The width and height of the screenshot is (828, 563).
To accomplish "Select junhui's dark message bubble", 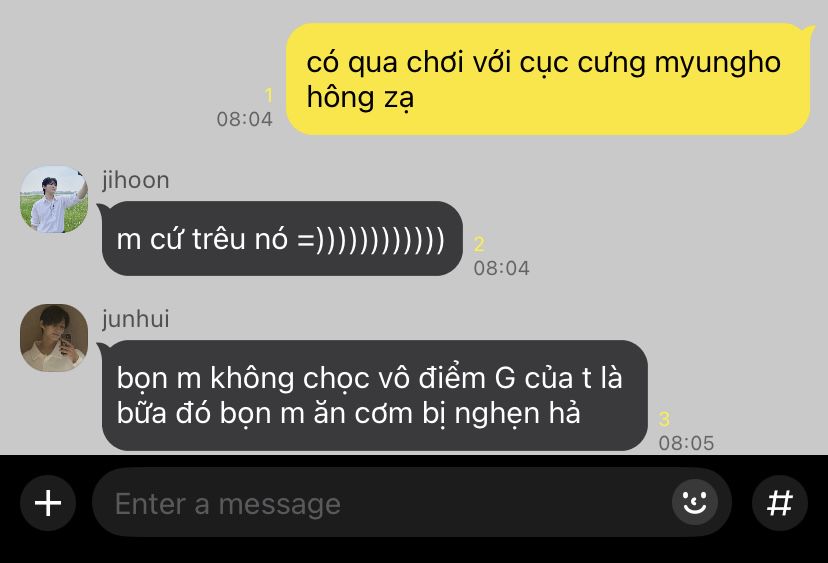I will tap(374, 396).
